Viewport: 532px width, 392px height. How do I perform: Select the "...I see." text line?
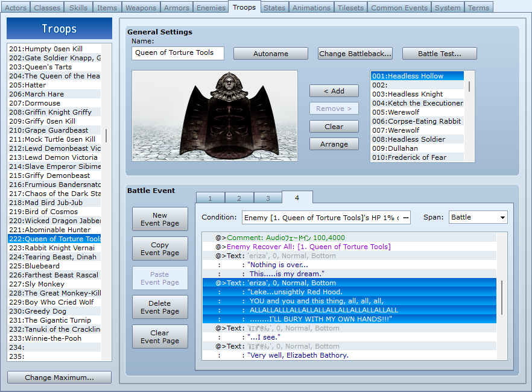349,337
